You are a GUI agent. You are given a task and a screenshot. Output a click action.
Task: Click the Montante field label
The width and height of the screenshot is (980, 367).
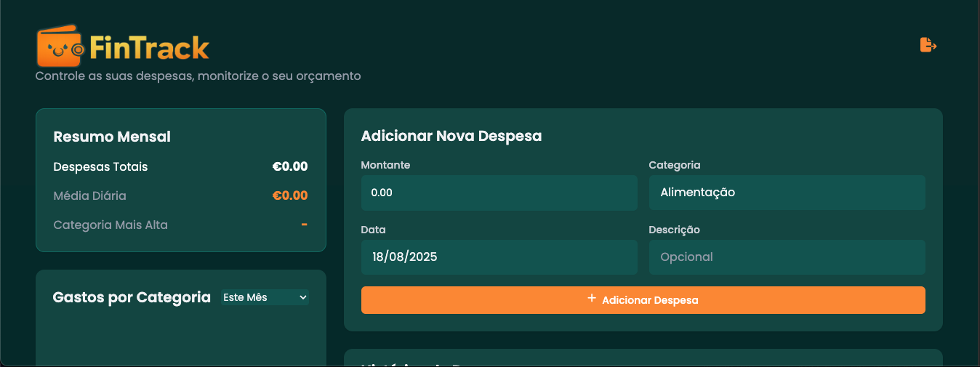[385, 165]
